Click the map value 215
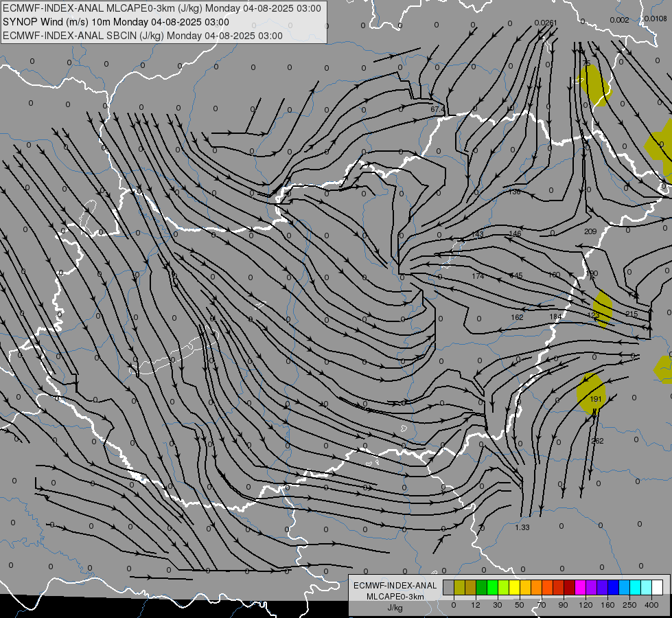This screenshot has width=672, height=618. pos(632,314)
